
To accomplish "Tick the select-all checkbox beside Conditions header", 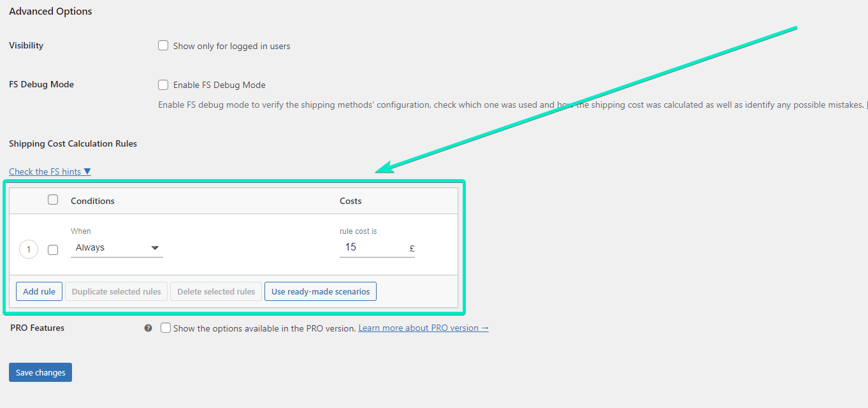I will point(53,200).
